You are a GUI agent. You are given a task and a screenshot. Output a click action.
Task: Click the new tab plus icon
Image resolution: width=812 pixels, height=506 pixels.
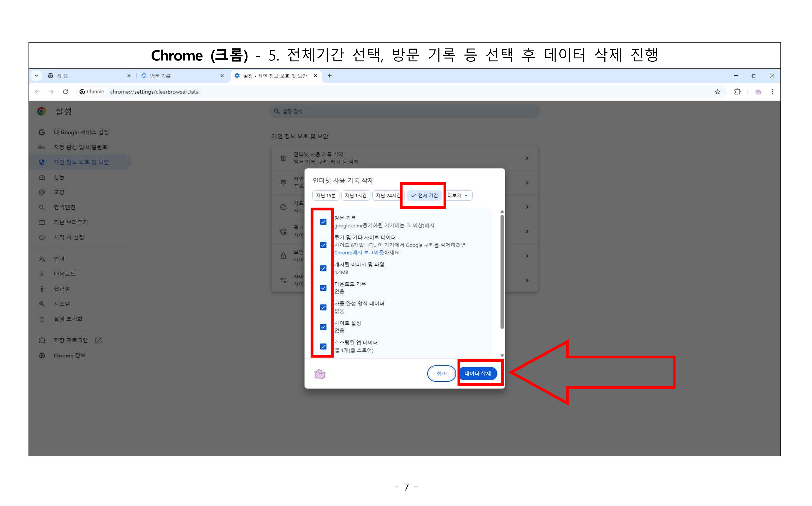click(330, 76)
